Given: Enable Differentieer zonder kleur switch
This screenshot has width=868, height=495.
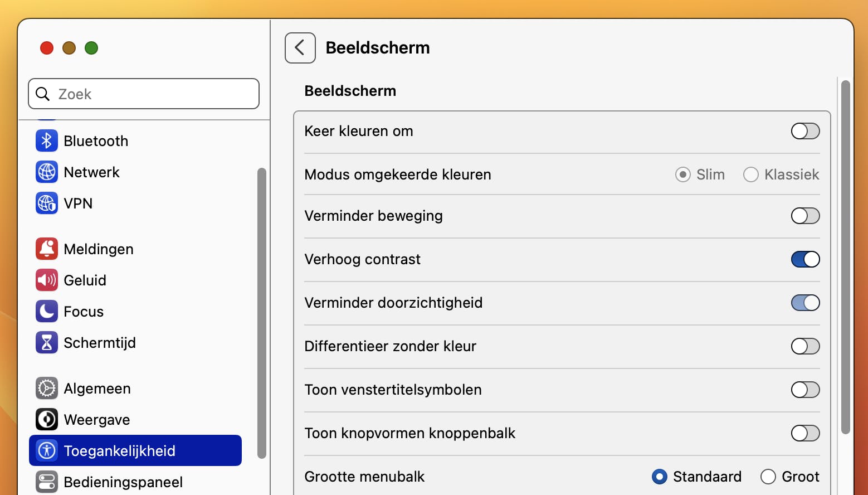Looking at the screenshot, I should pyautogui.click(x=805, y=346).
